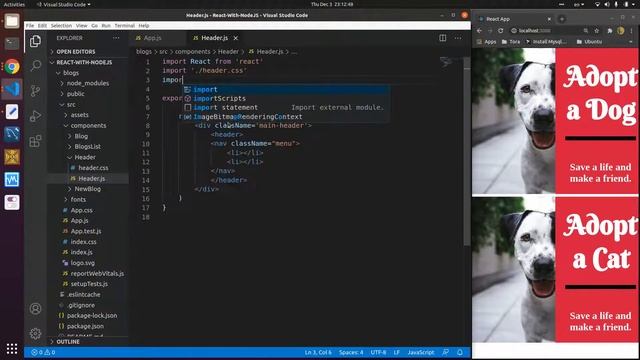Open Chrome profile avatar
Image resolution: width=640 pixels, height=360 pixels.
coord(621,31)
